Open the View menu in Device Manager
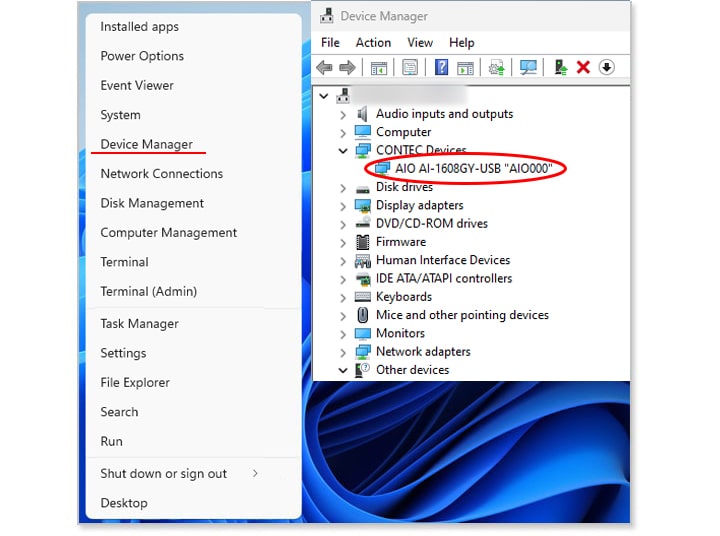This screenshot has height=536, width=720. [420, 42]
